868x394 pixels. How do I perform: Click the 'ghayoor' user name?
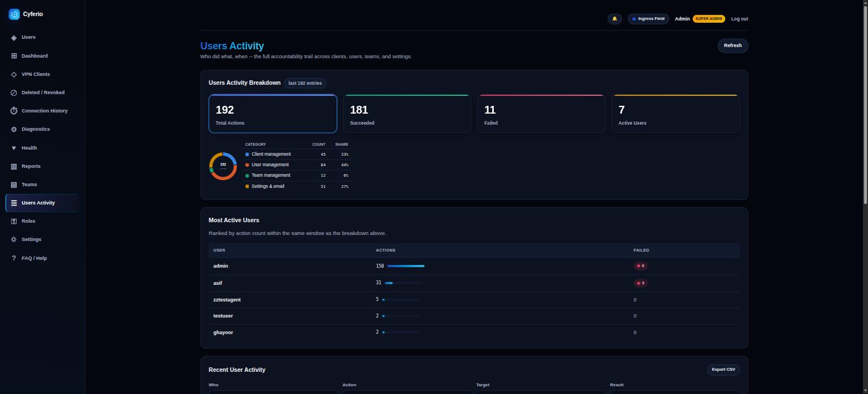pos(223,332)
